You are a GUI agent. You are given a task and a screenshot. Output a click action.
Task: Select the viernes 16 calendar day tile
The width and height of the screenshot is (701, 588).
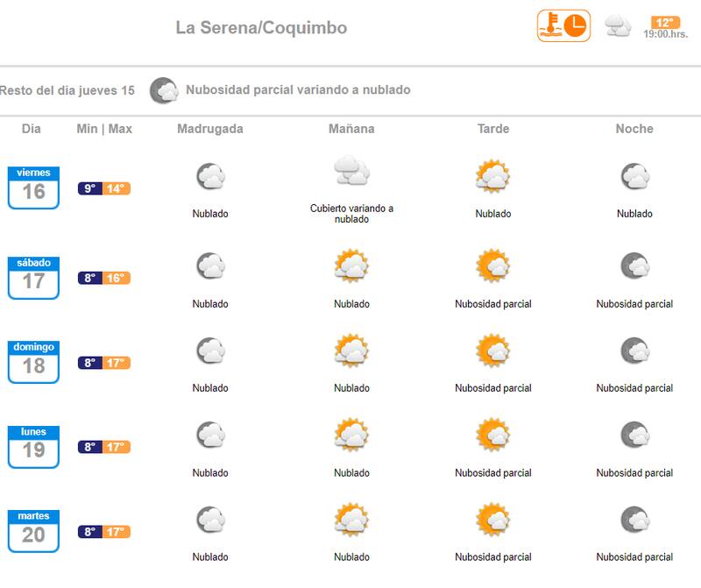pyautogui.click(x=33, y=187)
